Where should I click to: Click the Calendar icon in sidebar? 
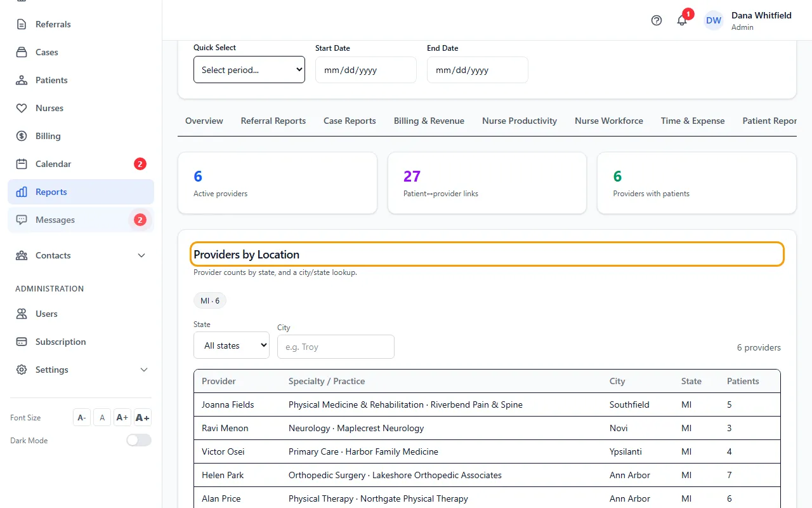point(22,164)
